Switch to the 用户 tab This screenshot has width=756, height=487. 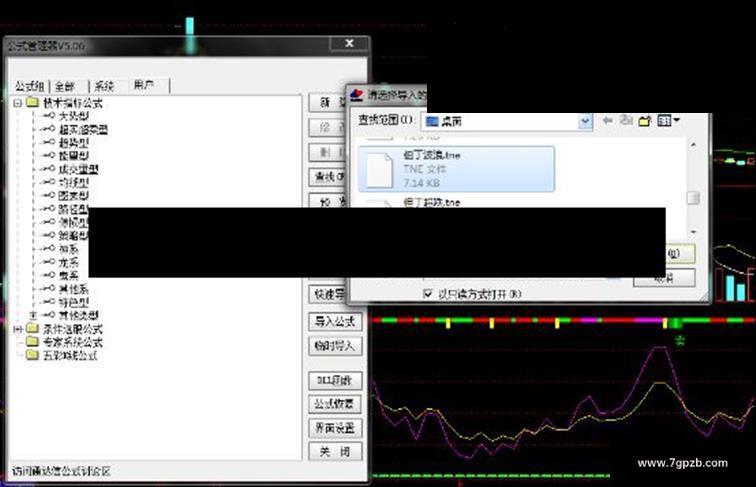coord(144,85)
